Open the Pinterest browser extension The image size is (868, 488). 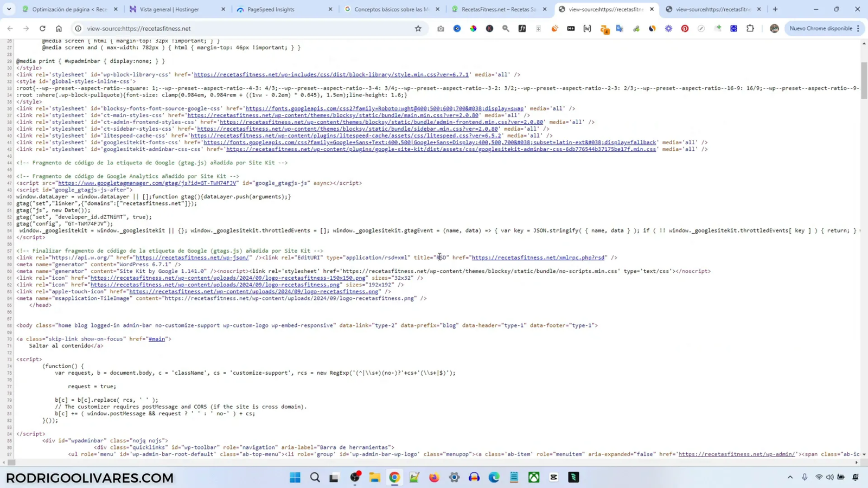pos(685,28)
